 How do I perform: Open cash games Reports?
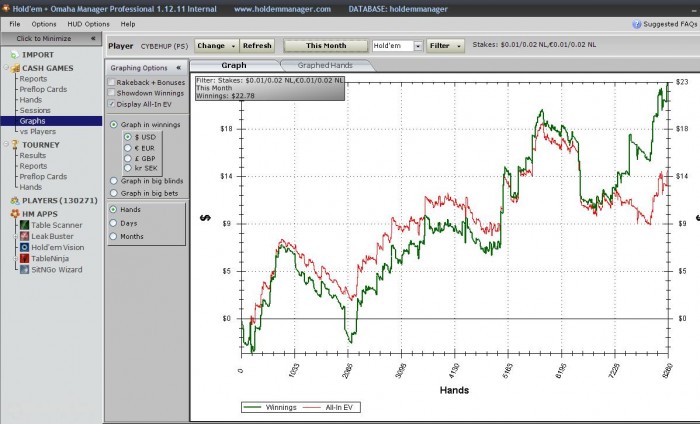click(x=33, y=79)
